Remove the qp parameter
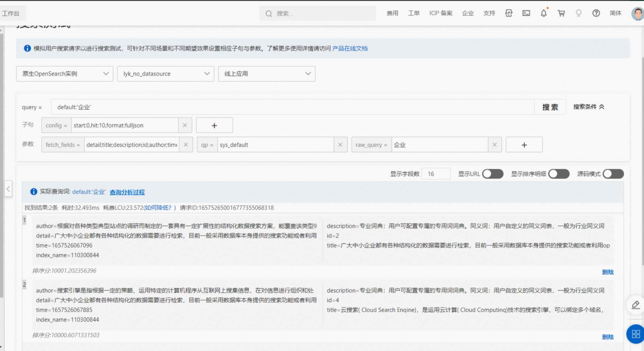The width and height of the screenshot is (644, 351). click(x=340, y=145)
